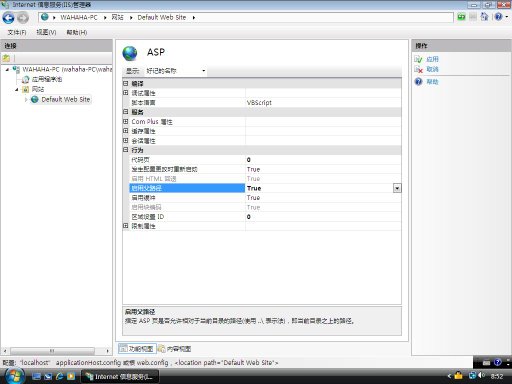The image size is (512, 384).
Task: Collapse the 服务 category
Action: pos(126,112)
